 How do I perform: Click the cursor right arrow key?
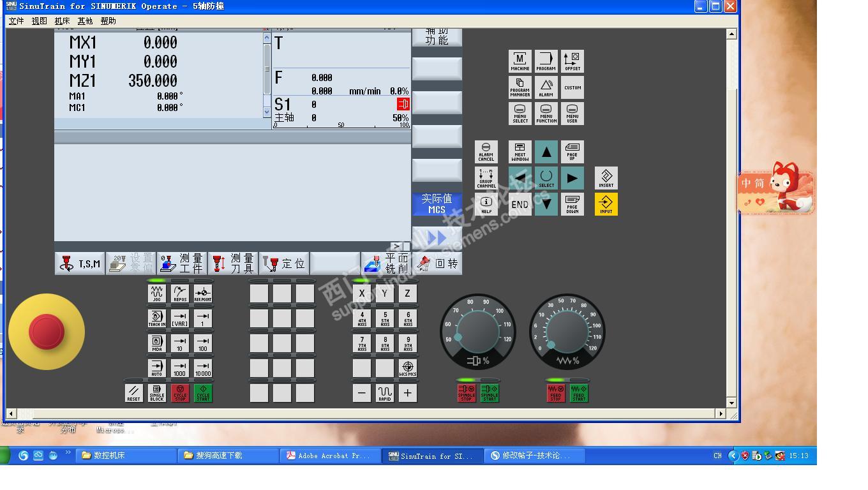(x=572, y=178)
